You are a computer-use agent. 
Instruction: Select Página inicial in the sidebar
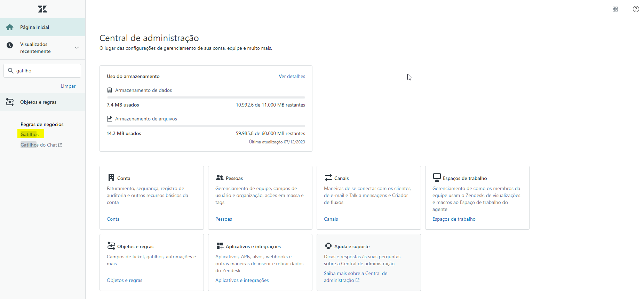(34, 27)
